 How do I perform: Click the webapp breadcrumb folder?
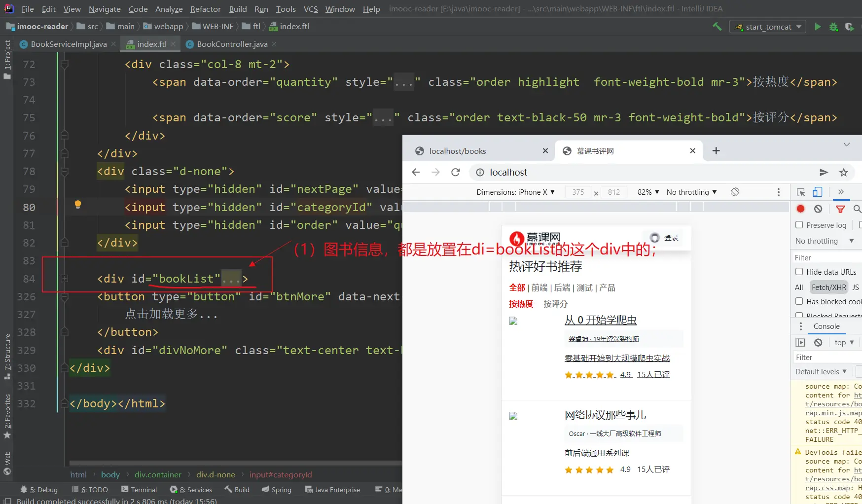tap(164, 27)
